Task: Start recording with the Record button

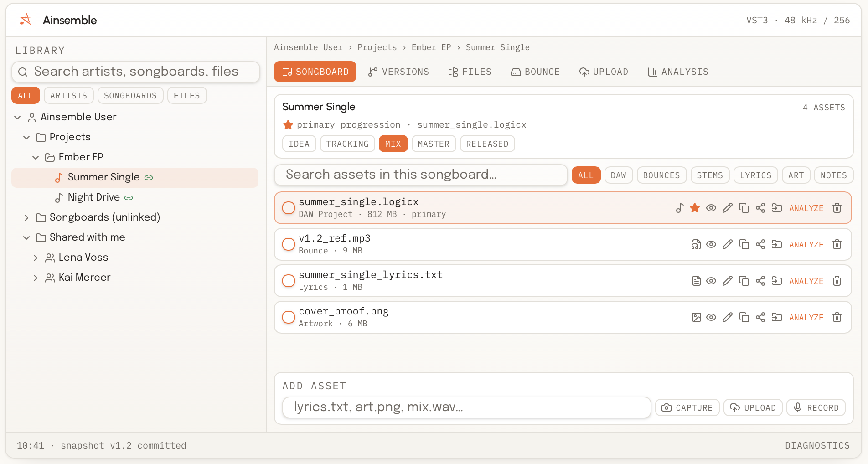Action: 816,408
